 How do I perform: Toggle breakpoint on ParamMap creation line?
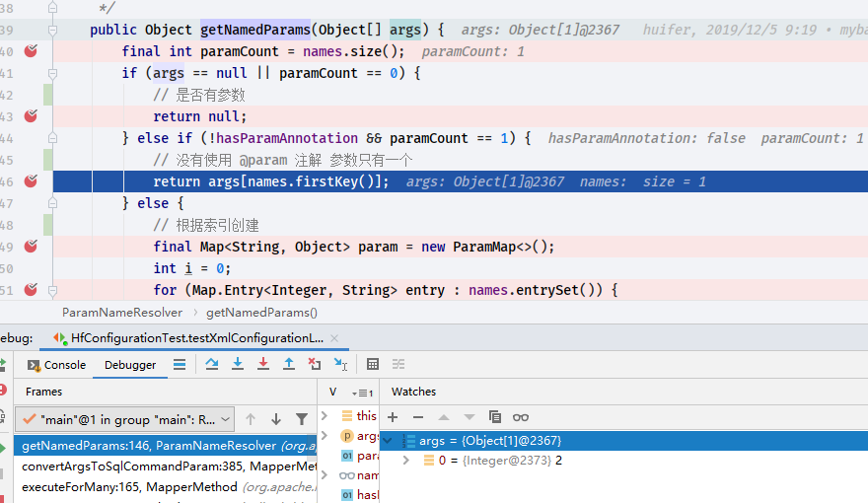[31, 247]
